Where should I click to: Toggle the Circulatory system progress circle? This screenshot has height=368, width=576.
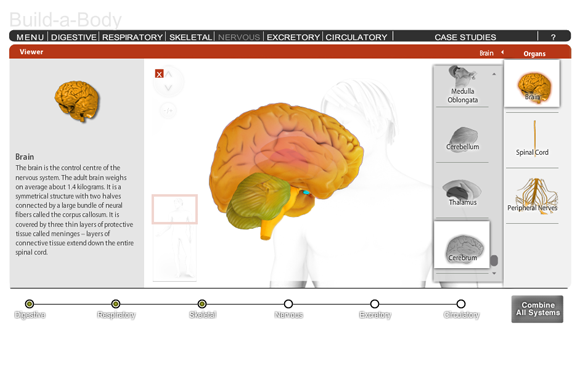click(461, 304)
